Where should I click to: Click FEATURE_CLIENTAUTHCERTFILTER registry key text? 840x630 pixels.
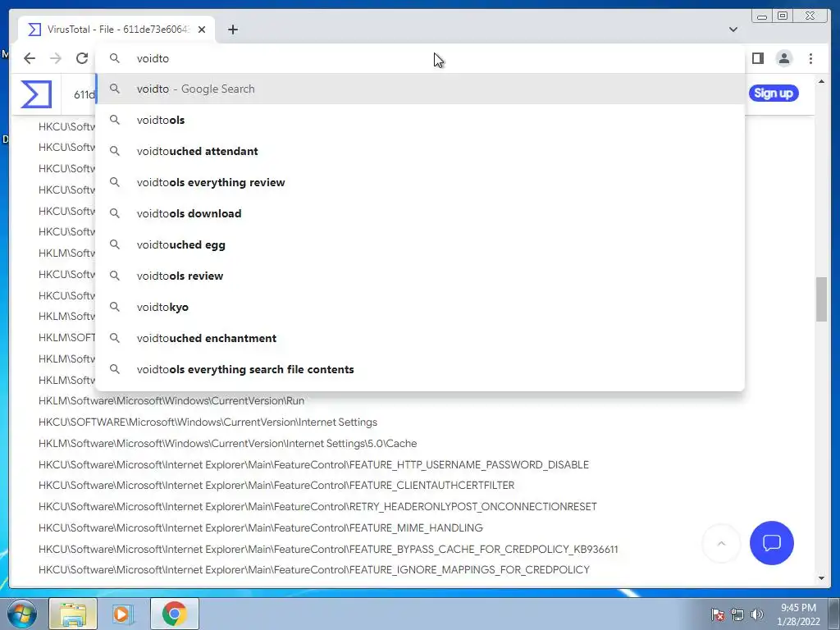click(276, 486)
